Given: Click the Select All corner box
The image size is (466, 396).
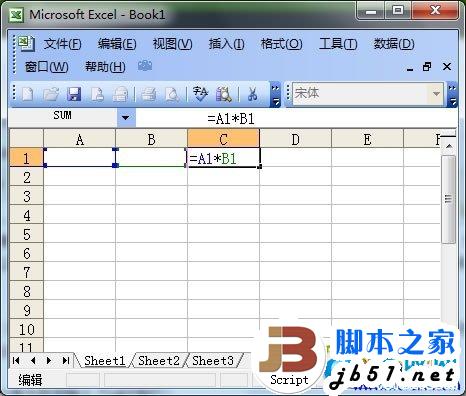Looking at the screenshot, I should [x=26, y=139].
